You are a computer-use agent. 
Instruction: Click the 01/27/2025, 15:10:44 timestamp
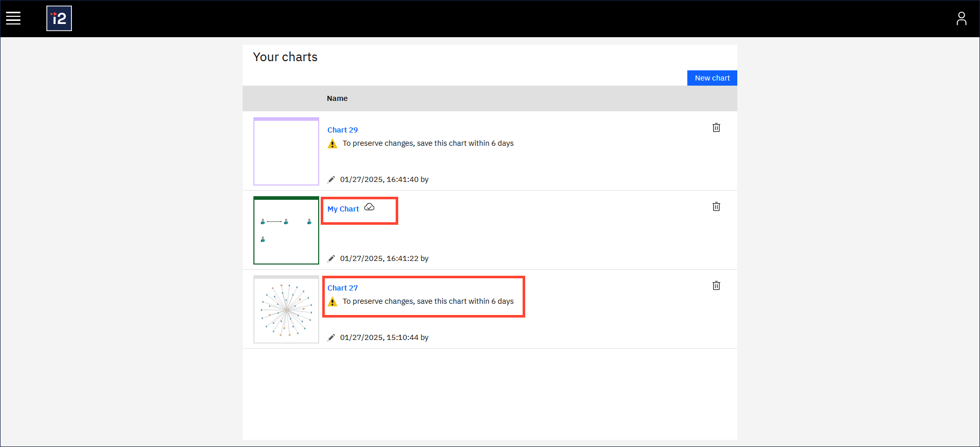click(379, 337)
